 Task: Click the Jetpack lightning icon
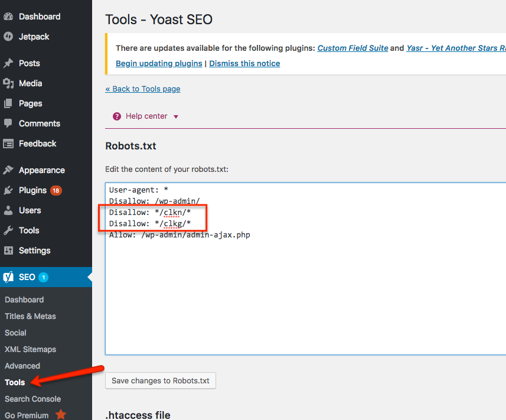coord(8,37)
